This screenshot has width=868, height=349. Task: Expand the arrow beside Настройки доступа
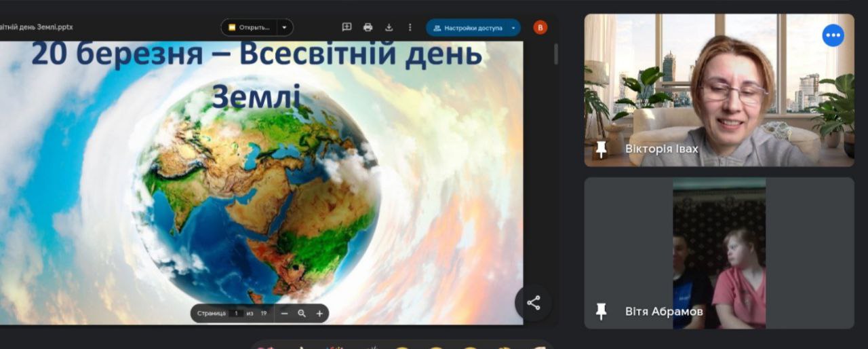(513, 28)
